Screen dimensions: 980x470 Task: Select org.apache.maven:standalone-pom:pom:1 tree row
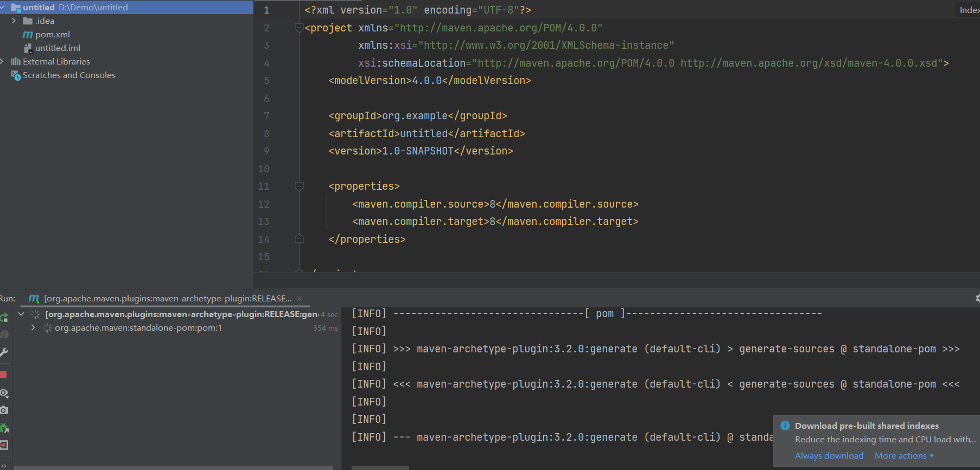[138, 328]
